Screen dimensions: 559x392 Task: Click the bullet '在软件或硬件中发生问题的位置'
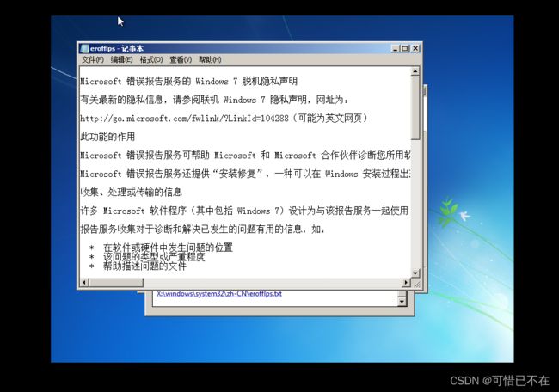pyautogui.click(x=168, y=248)
